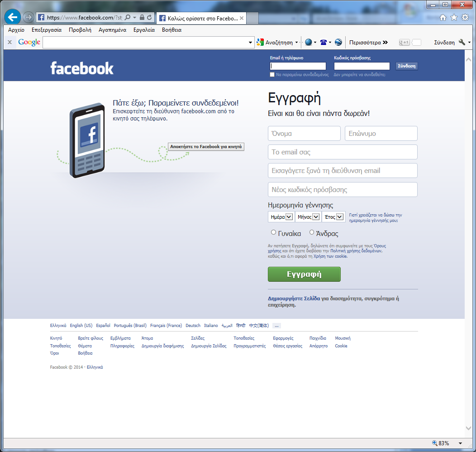Expand the Google search box dropdown arrow
The width and height of the screenshot is (476, 452).
250,42
